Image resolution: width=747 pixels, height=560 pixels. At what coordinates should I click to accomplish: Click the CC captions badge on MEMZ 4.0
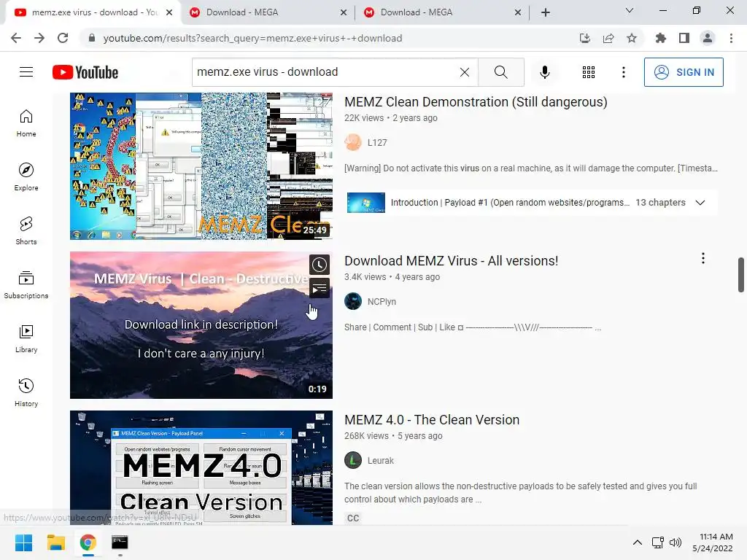(353, 518)
